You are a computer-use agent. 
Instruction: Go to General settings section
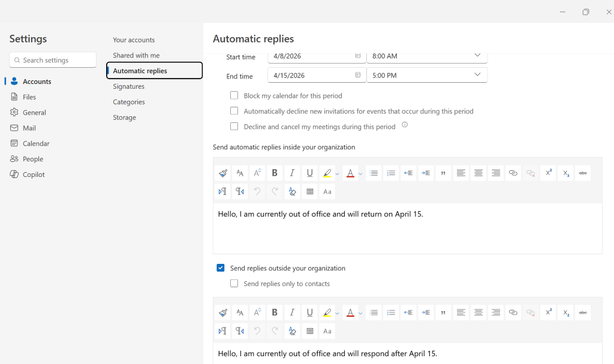pyautogui.click(x=34, y=113)
